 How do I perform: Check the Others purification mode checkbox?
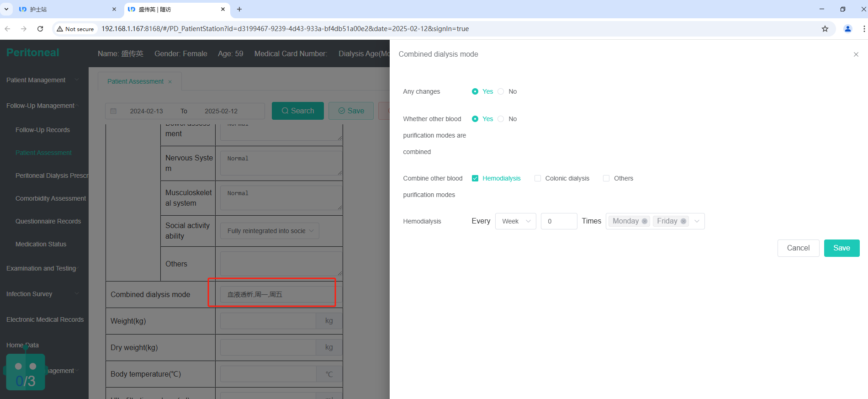606,178
